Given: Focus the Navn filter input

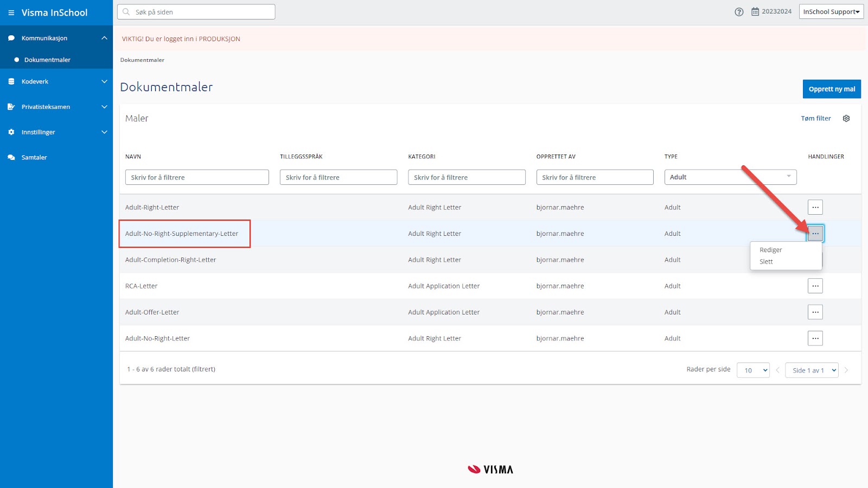Looking at the screenshot, I should 197,177.
